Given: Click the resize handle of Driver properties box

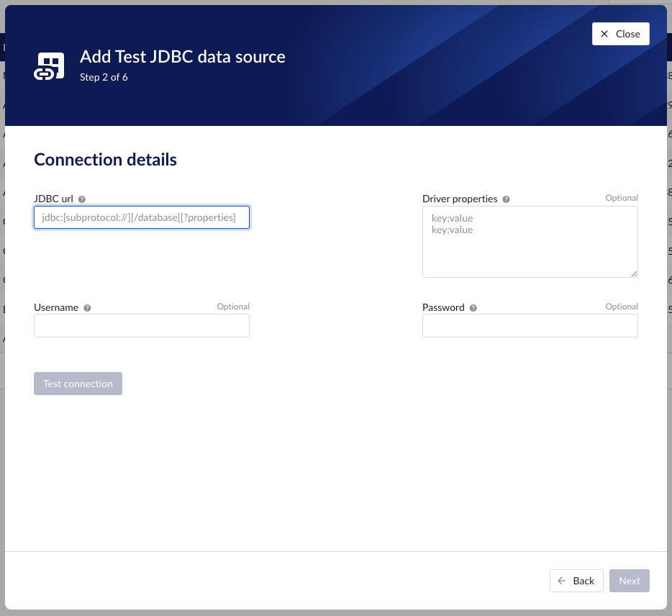Looking at the screenshot, I should click(635, 273).
